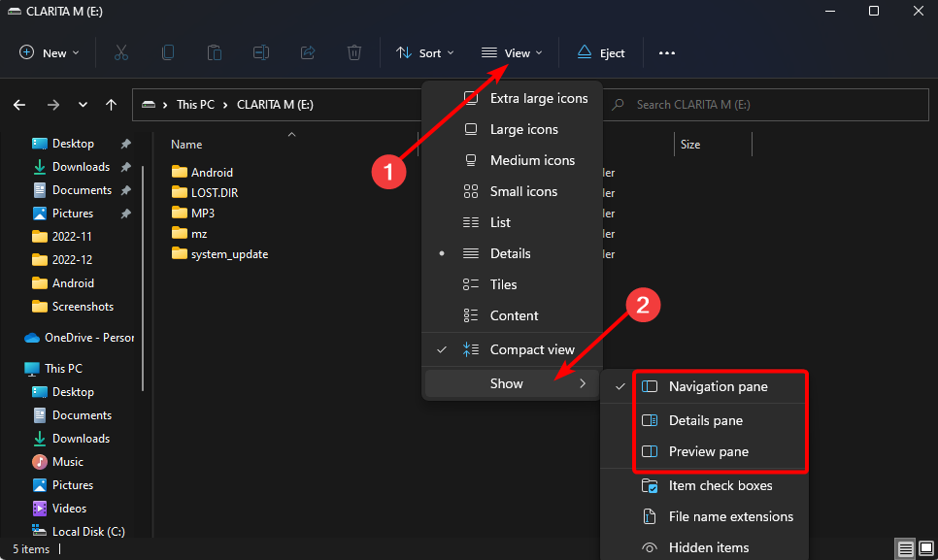Eject the CLARITA M drive
The image size is (938, 560).
[601, 52]
